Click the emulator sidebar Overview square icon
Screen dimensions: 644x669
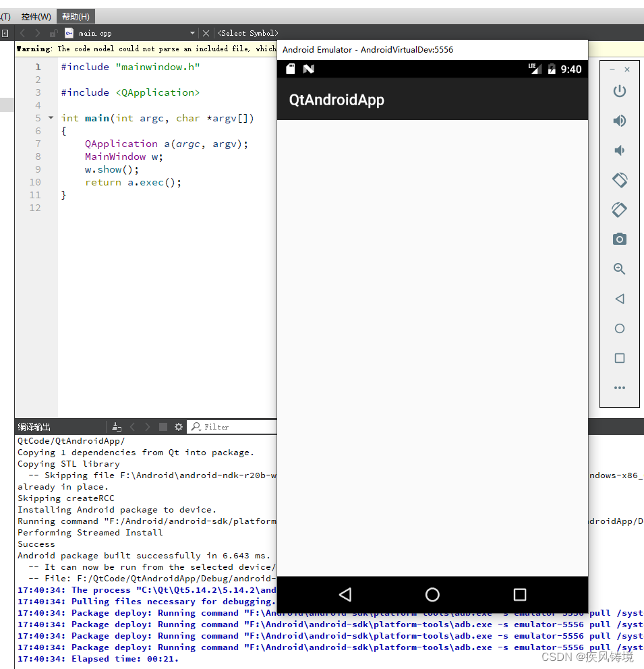click(619, 358)
